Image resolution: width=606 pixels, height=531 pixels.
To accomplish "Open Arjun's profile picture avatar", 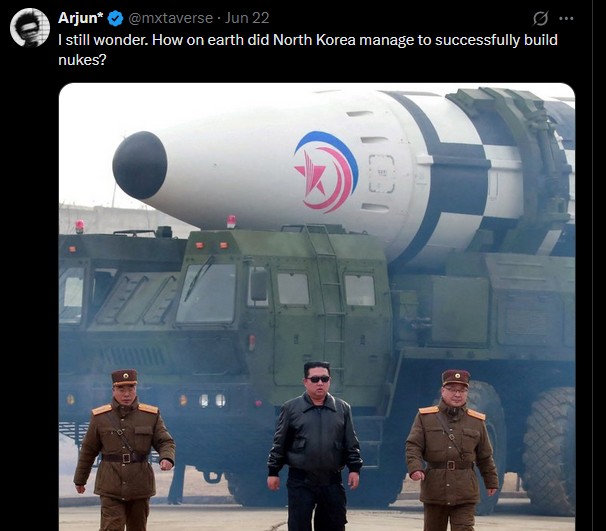I will 30,27.
